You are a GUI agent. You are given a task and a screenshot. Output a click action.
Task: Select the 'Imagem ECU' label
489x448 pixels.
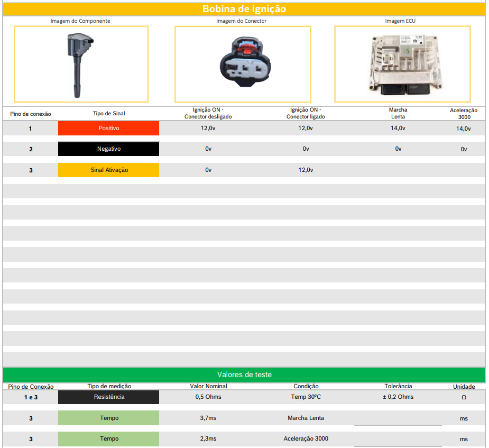pos(400,21)
